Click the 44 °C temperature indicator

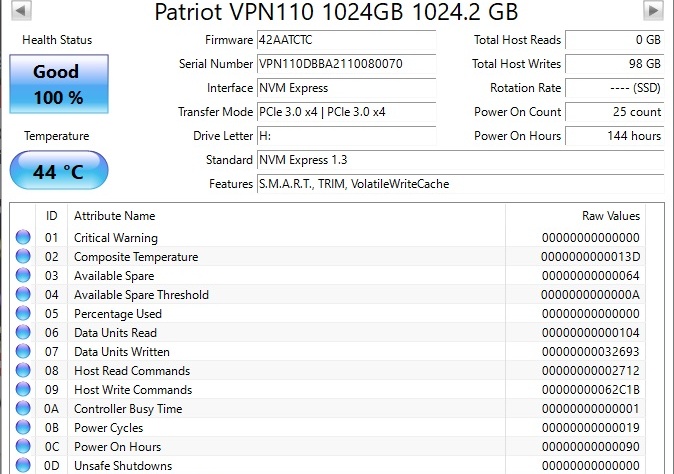[x=59, y=170]
